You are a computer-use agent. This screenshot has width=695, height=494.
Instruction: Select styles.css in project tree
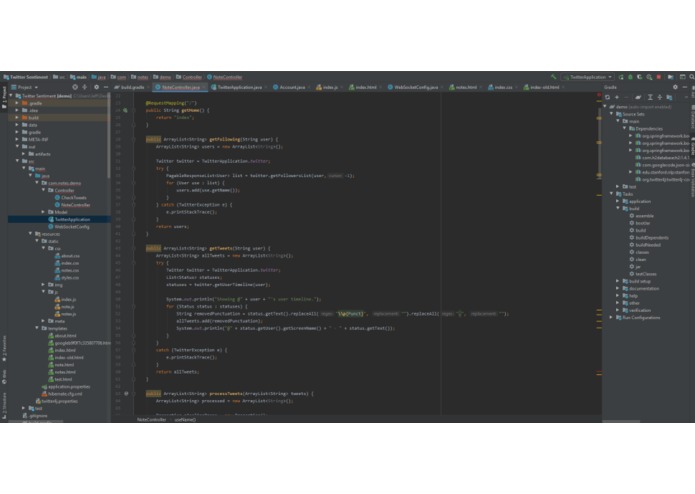[x=67, y=278]
